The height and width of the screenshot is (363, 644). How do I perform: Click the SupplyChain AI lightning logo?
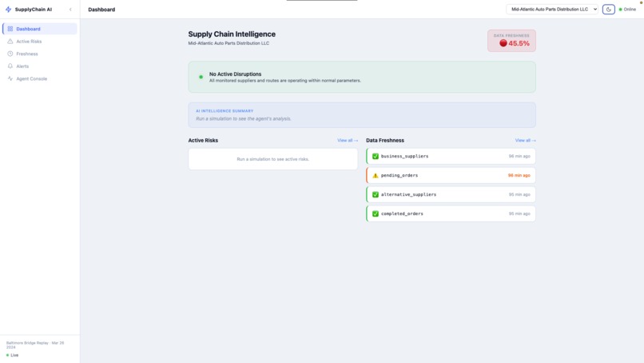(8, 9)
